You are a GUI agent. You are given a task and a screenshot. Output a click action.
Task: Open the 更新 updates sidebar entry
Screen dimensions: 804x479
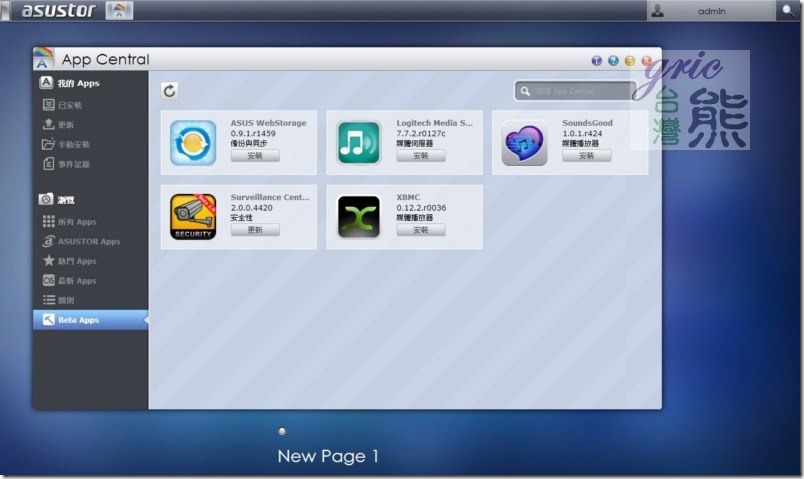[90, 125]
